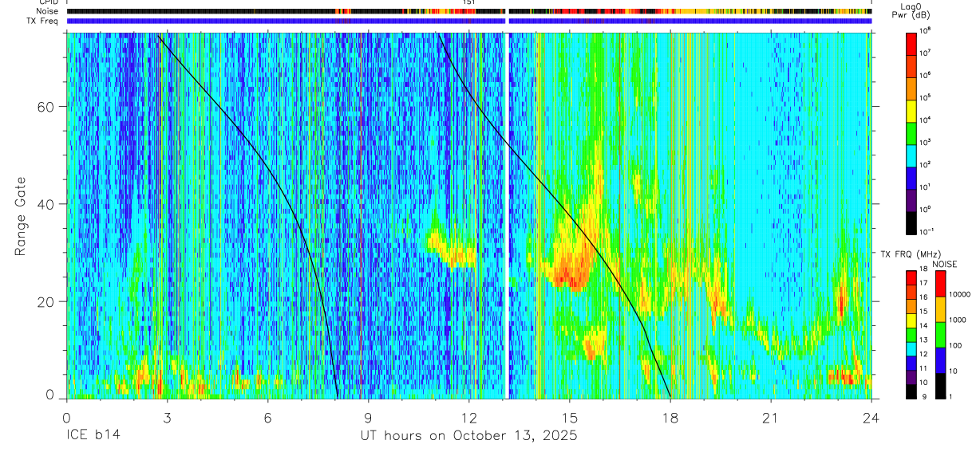Click the x-axis tick label '15'
980x452 pixels.
pos(570,419)
